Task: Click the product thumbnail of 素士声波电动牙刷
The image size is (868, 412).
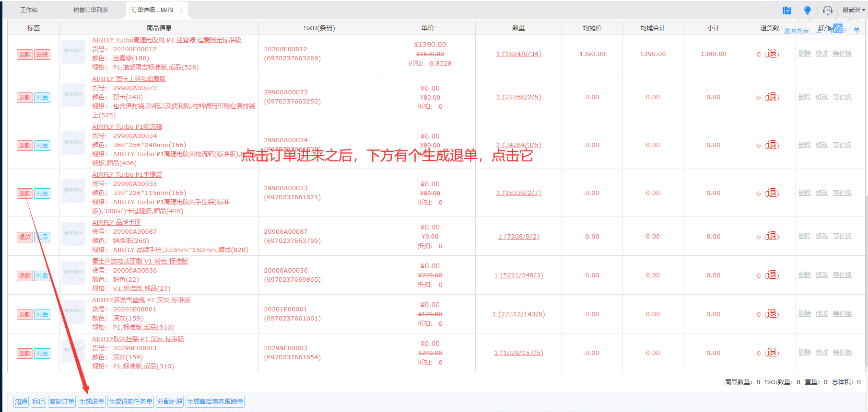Action: (73, 273)
